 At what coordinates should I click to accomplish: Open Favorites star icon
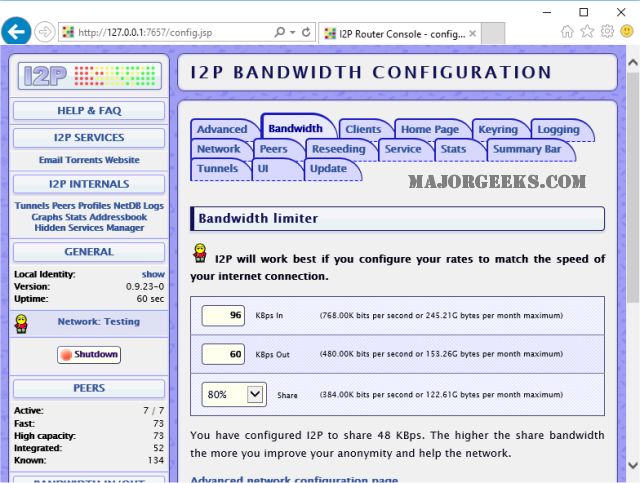click(x=587, y=31)
